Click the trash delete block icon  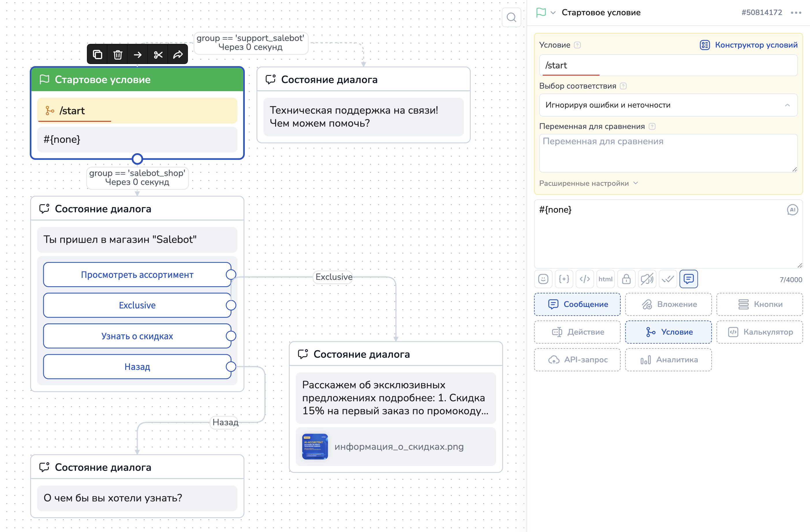pyautogui.click(x=118, y=55)
